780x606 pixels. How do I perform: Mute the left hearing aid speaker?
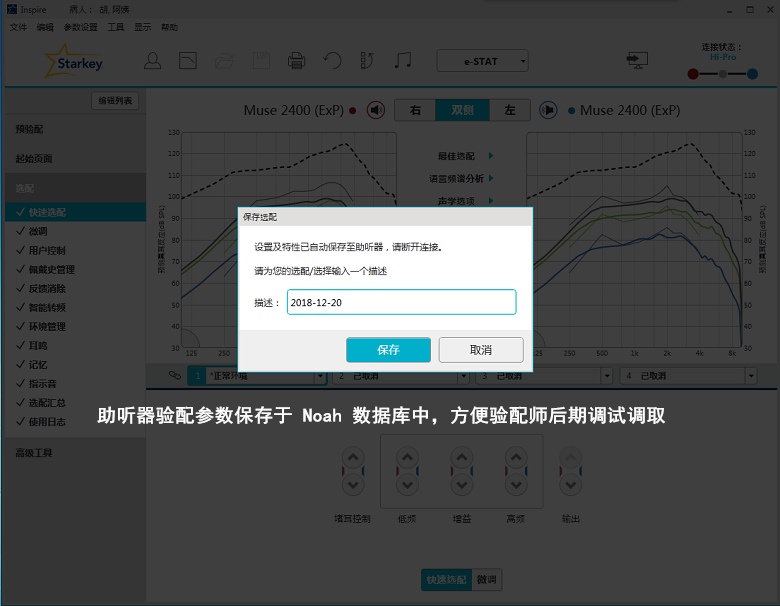click(548, 110)
